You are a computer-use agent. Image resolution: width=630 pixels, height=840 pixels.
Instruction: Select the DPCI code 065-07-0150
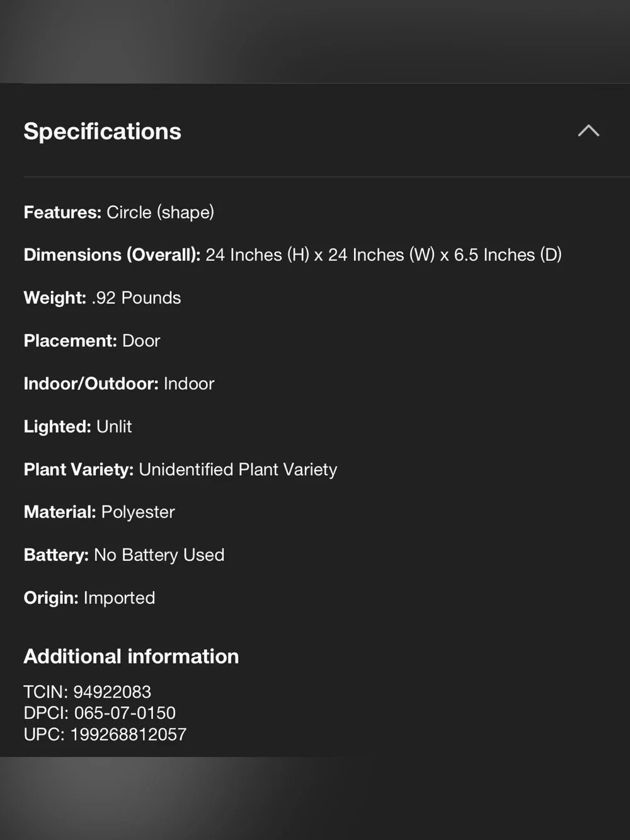click(x=125, y=713)
